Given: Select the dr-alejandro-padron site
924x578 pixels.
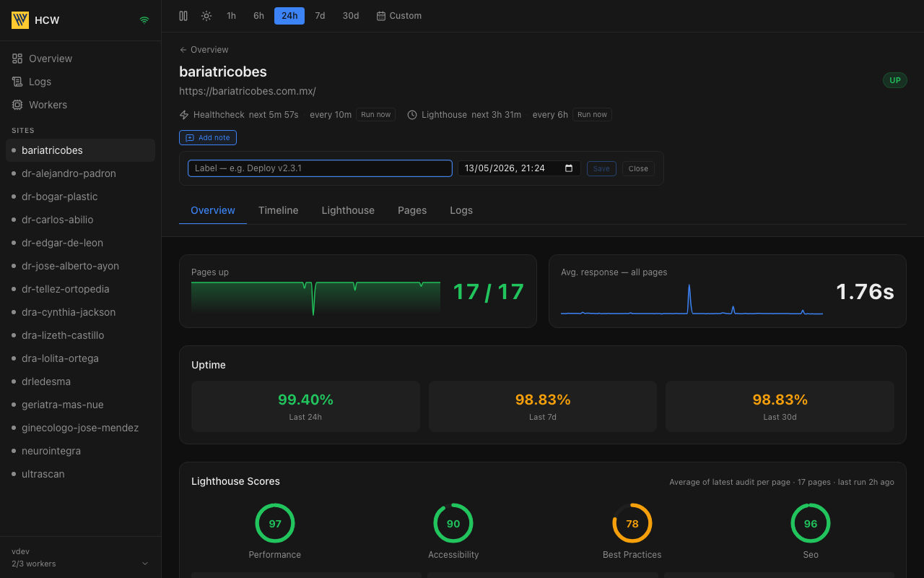Looking at the screenshot, I should pyautogui.click(x=81, y=173).
